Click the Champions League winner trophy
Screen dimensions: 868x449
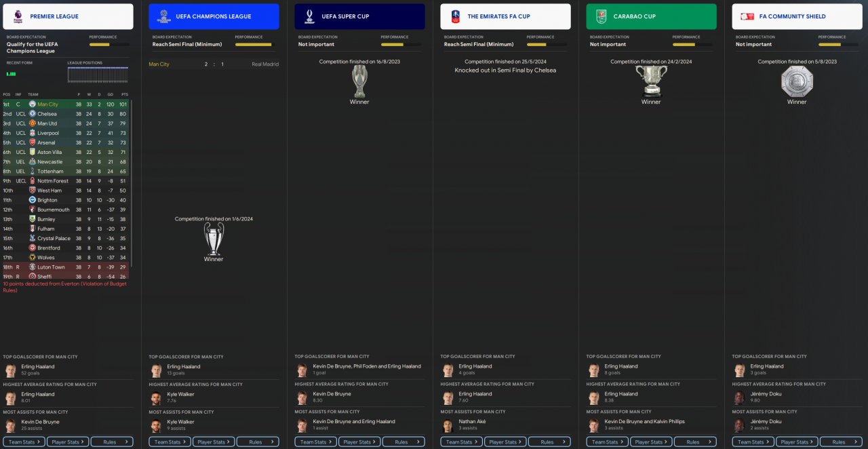(214, 239)
